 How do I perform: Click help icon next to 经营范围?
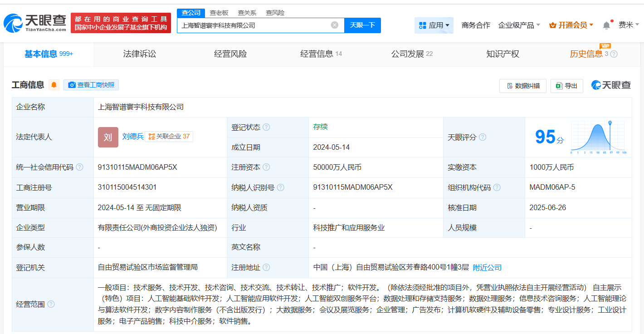click(x=51, y=304)
